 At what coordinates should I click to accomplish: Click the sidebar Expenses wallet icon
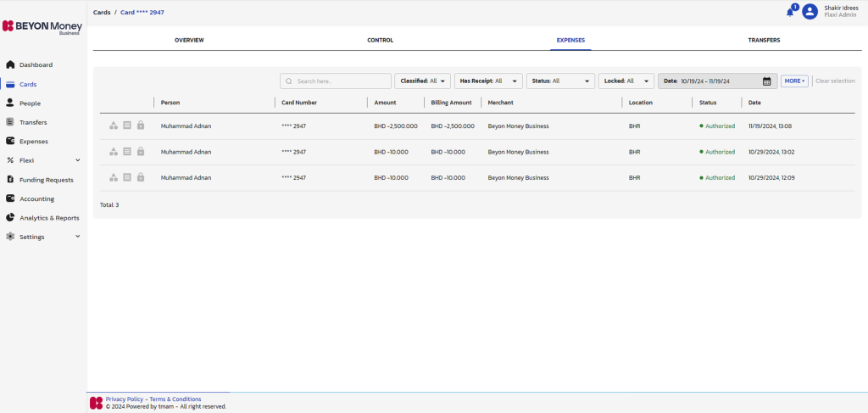[10, 141]
